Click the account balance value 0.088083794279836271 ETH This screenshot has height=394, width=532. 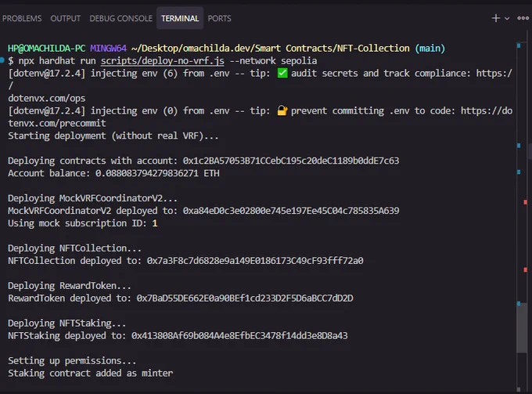(x=157, y=173)
